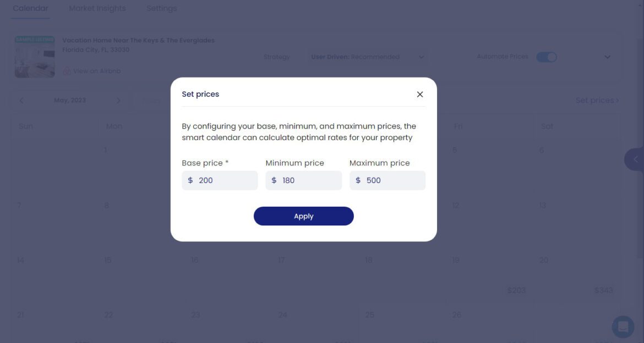The image size is (644, 343).
Task: Dismiss the Set prices dialog with the X
Action: [420, 94]
